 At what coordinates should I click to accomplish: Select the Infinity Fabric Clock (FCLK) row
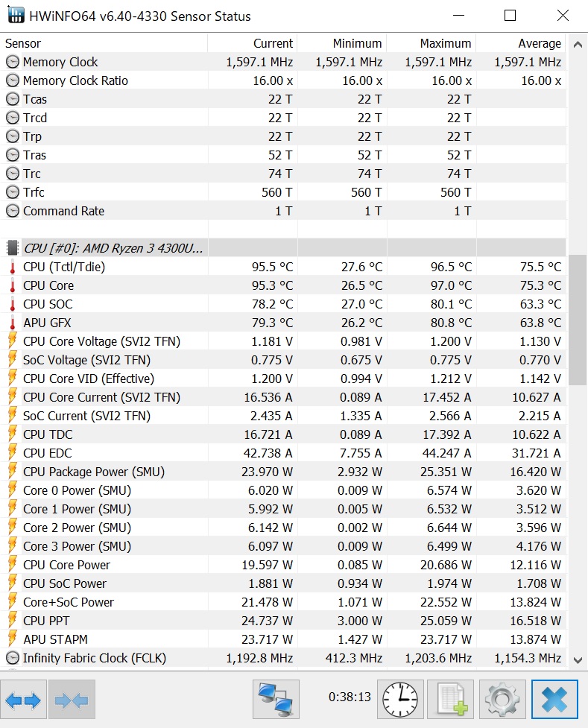tap(95, 658)
